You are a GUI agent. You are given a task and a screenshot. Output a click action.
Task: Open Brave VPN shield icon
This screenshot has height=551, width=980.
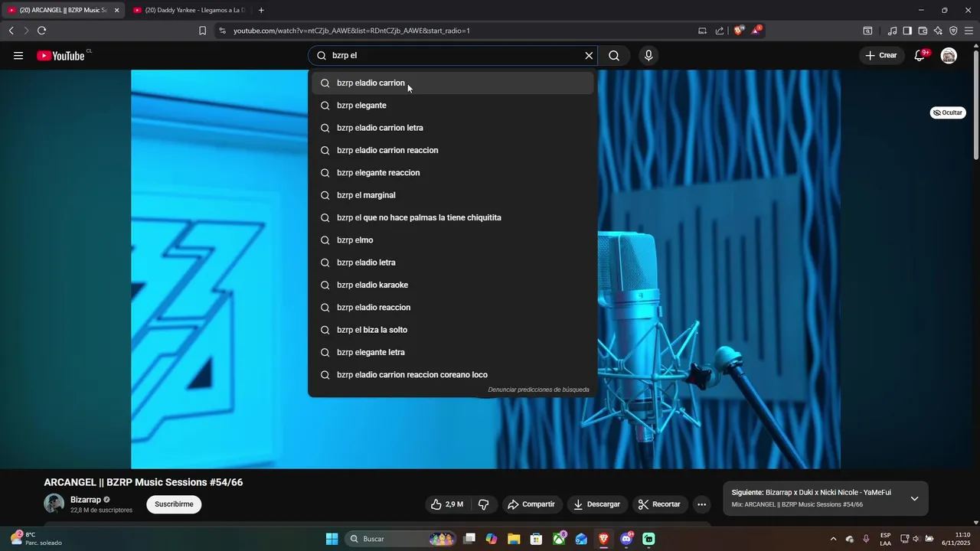click(953, 31)
